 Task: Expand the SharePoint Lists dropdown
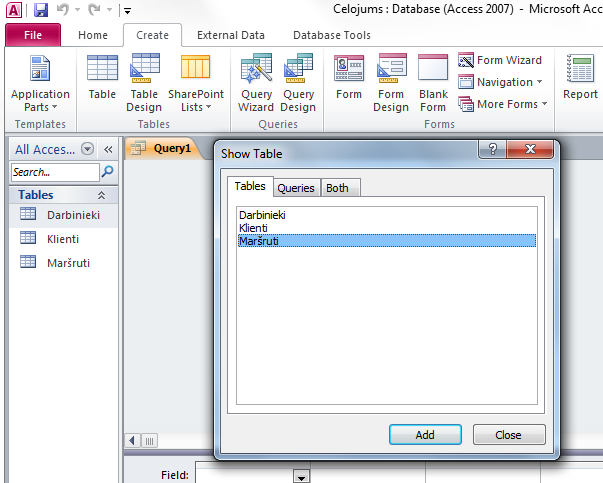[196, 101]
